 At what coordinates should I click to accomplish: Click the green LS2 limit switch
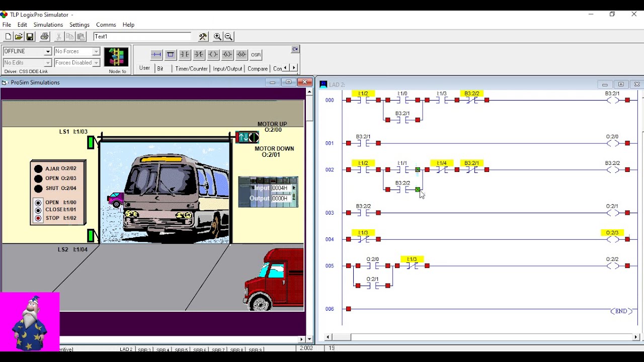click(x=91, y=235)
